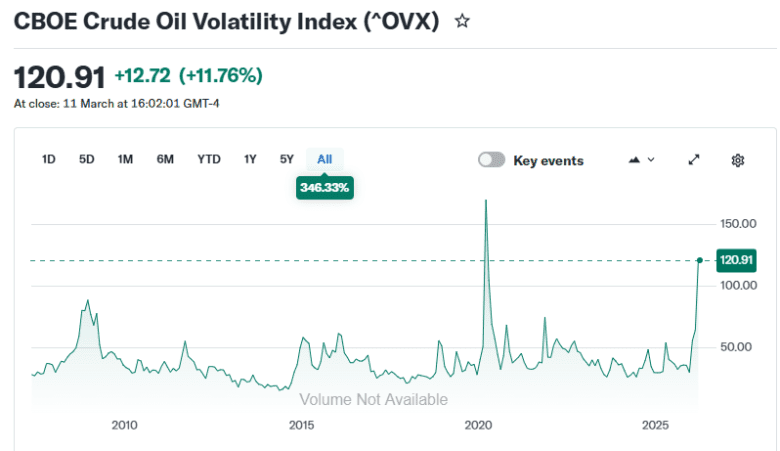Expand chart to full screen
Image resolution: width=780 pixels, height=451 pixels.
694,160
